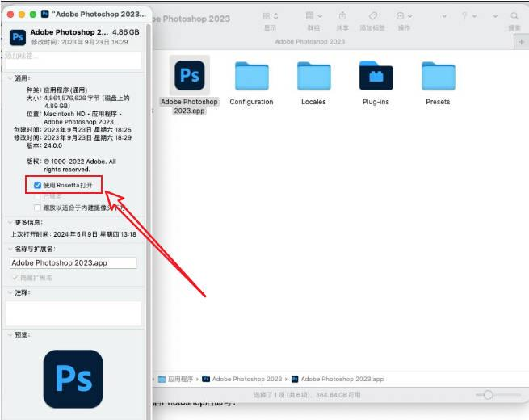
Task: Open the 显示 view options menu
Action: 271,16
